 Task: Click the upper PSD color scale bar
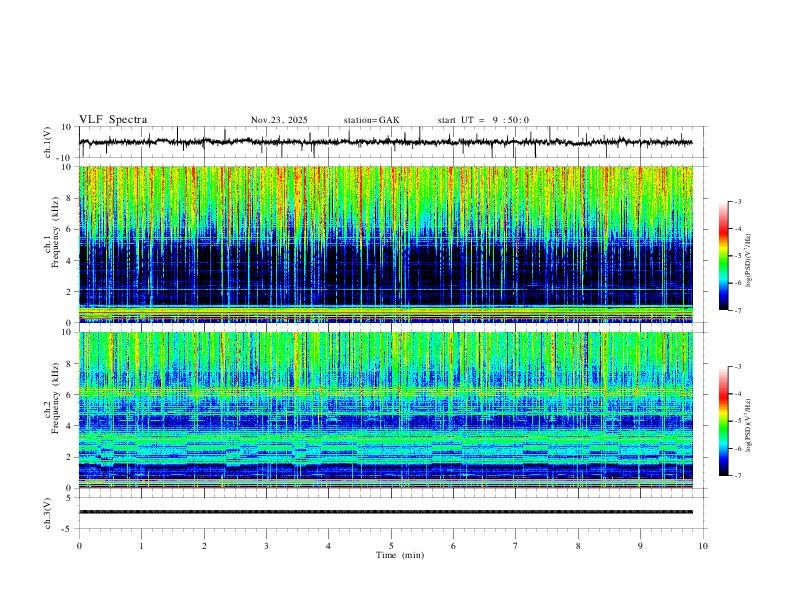724,256
